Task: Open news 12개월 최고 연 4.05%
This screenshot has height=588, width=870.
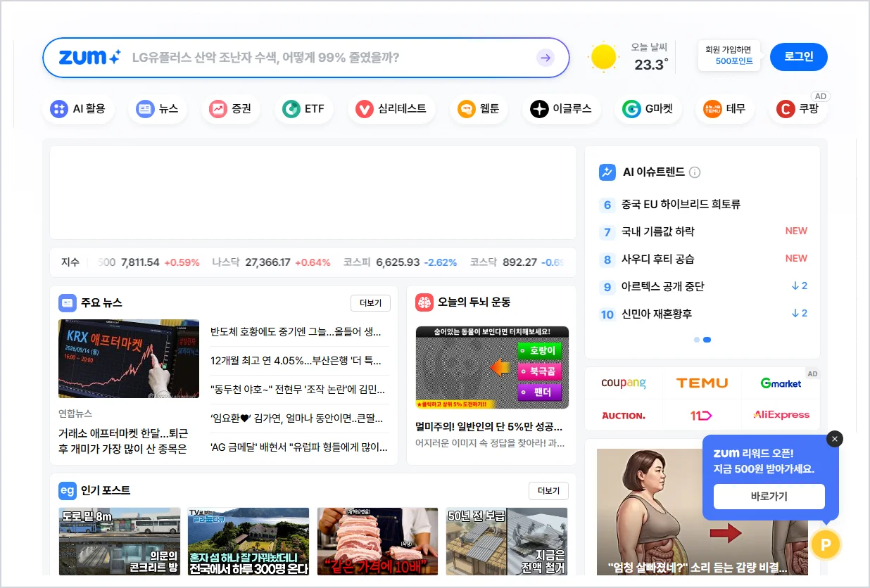Action: 297,361
